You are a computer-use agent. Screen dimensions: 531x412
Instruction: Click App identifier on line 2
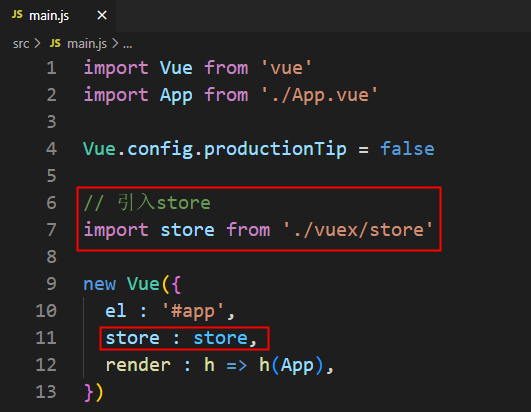pos(176,95)
